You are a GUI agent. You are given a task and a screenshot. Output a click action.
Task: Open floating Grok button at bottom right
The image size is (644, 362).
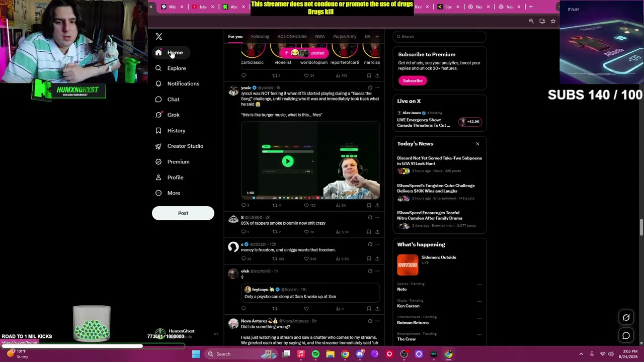click(626, 318)
